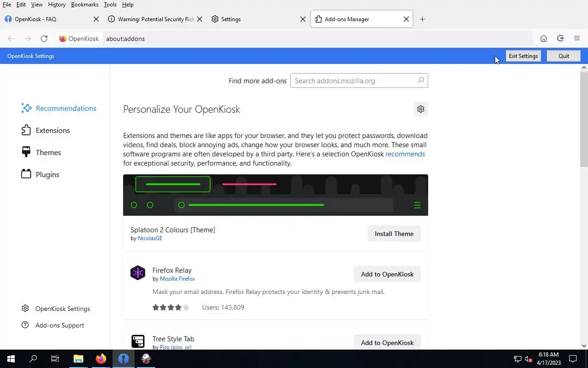This screenshot has width=588, height=368.
Task: Switch to the OpenKiosk - FAQ tab
Action: tap(51, 19)
